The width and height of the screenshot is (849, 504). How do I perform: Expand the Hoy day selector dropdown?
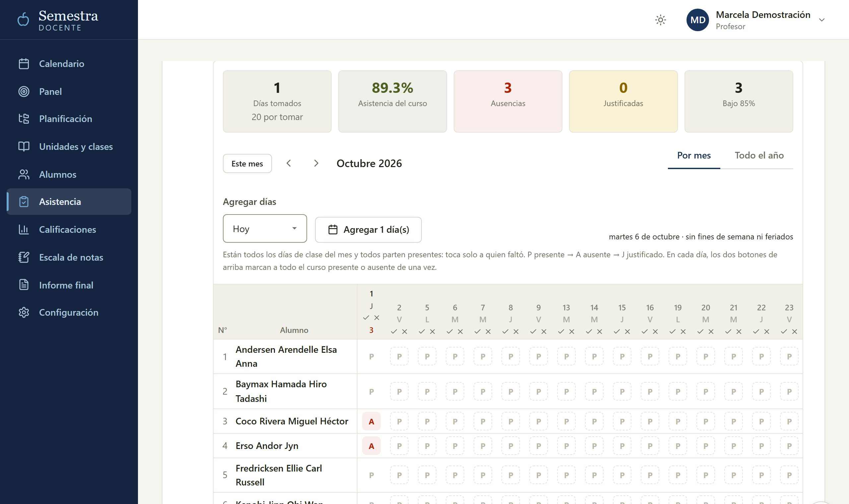(x=265, y=228)
